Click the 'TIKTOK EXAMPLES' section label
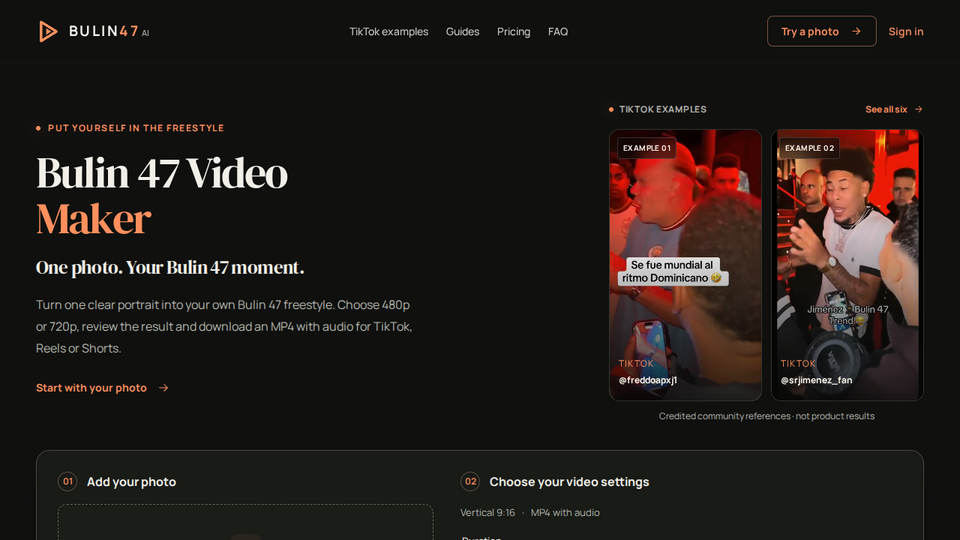Image resolution: width=960 pixels, height=540 pixels. (662, 109)
